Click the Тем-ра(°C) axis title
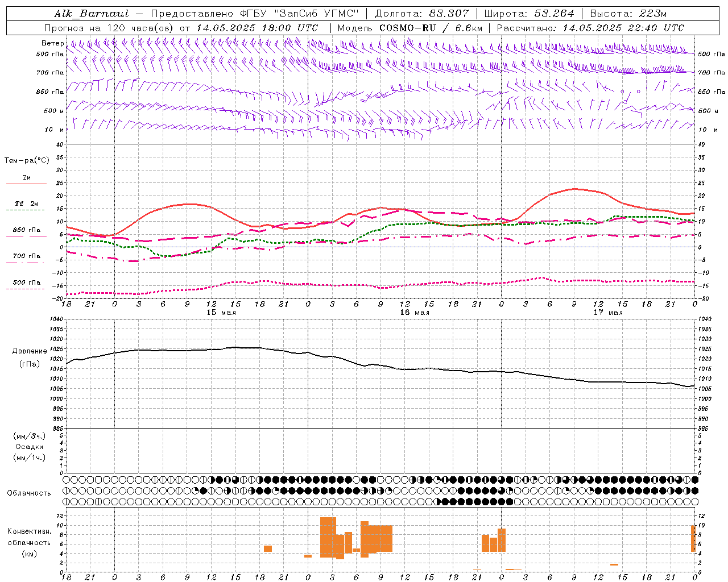The height and width of the screenshot is (582, 728). 27,161
